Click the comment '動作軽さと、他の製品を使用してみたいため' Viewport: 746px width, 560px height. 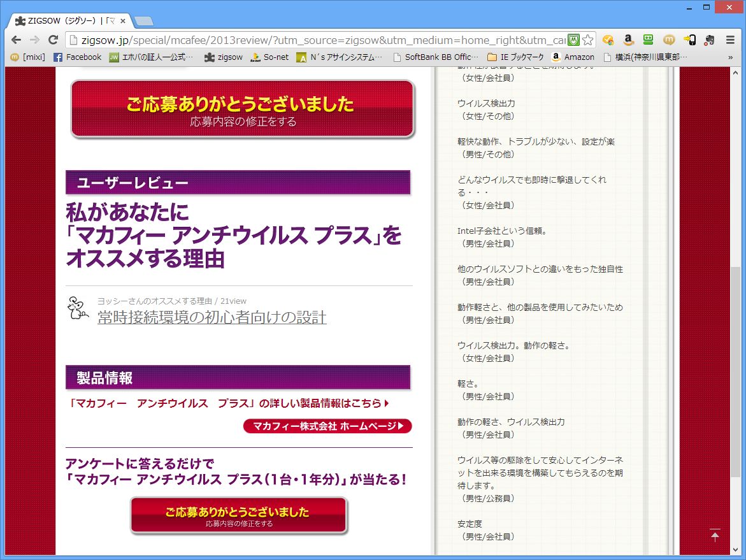tap(540, 307)
